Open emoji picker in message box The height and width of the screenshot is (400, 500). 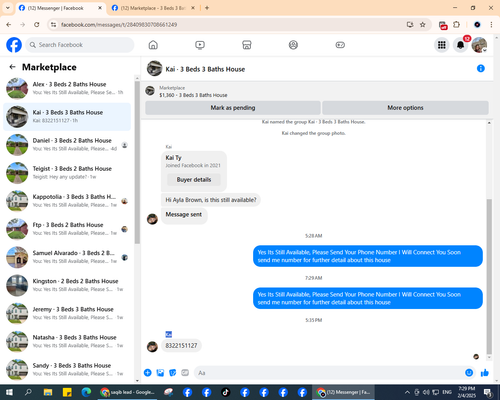469,373
